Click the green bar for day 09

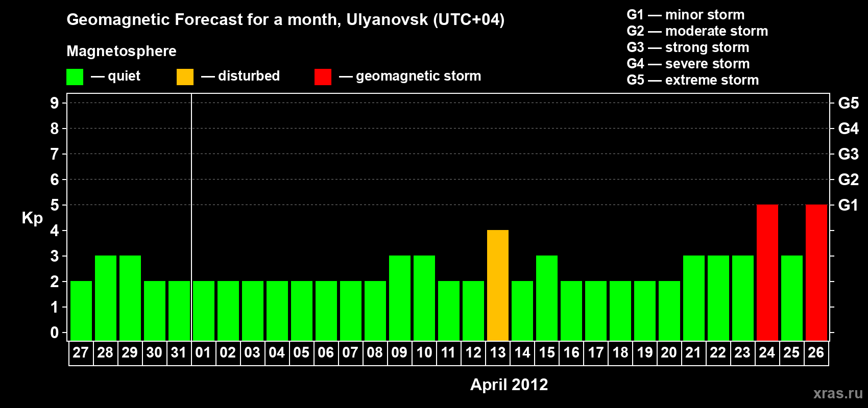pyautogui.click(x=400, y=298)
